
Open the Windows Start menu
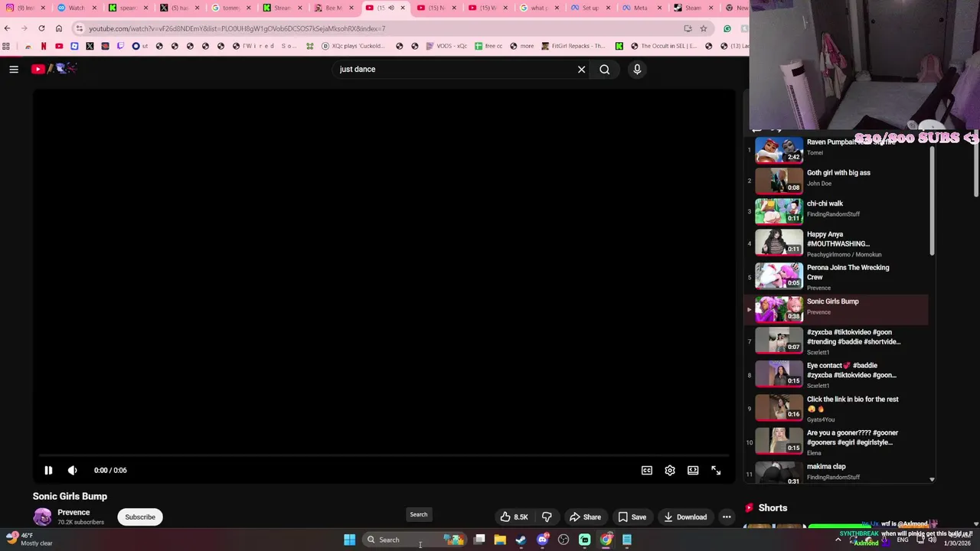coord(349,540)
